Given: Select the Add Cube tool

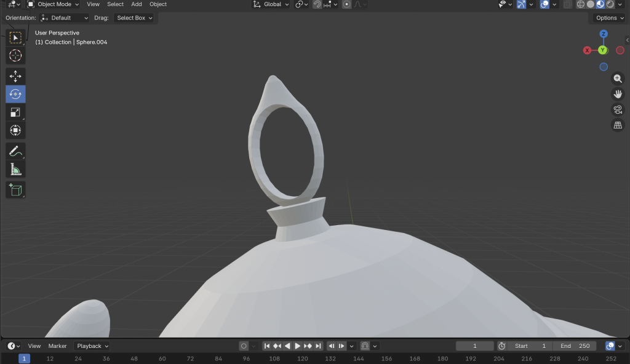Looking at the screenshot, I should (x=15, y=190).
